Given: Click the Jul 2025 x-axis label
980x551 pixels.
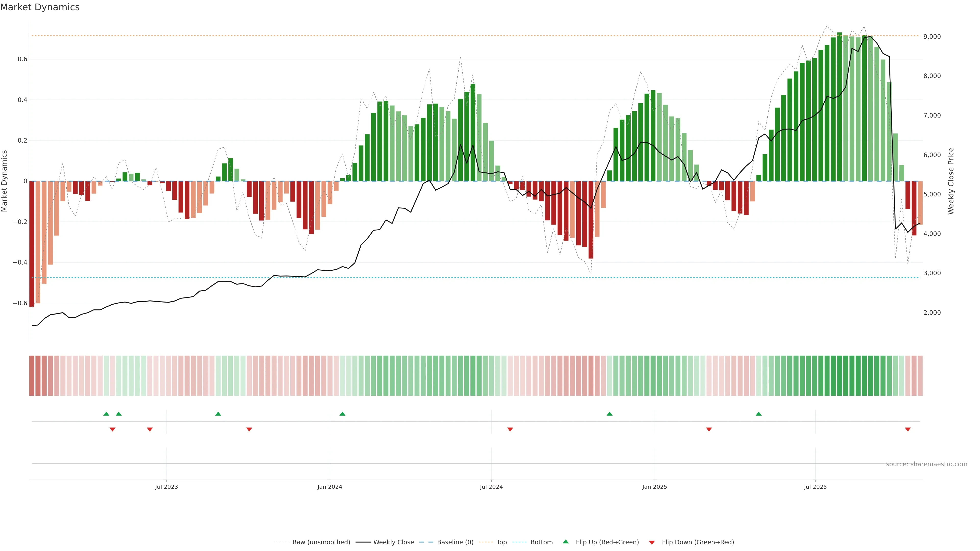Looking at the screenshot, I should point(815,487).
